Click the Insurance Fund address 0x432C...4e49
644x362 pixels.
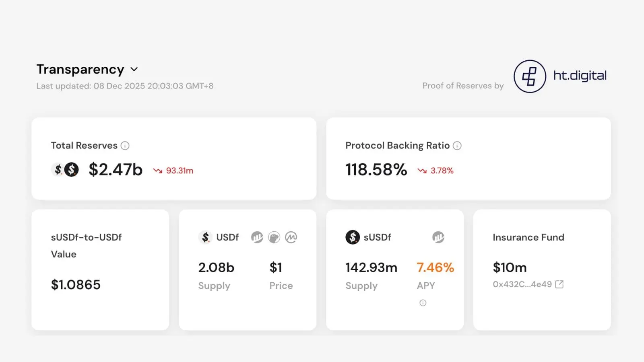[x=522, y=284]
